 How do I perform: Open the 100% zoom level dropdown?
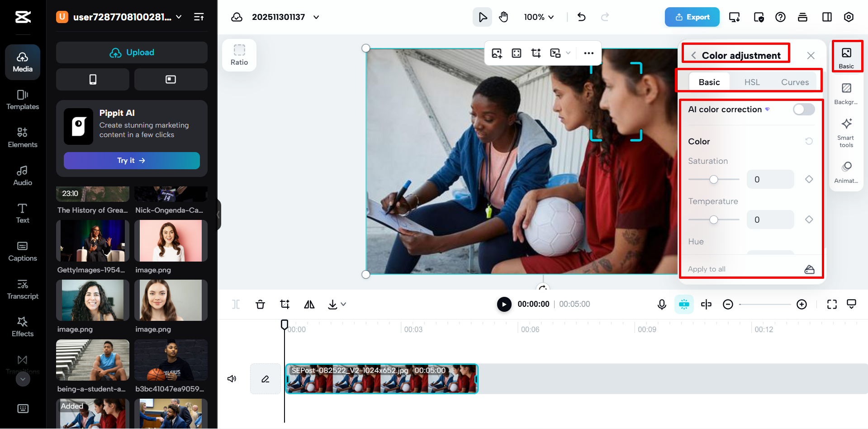click(x=538, y=17)
